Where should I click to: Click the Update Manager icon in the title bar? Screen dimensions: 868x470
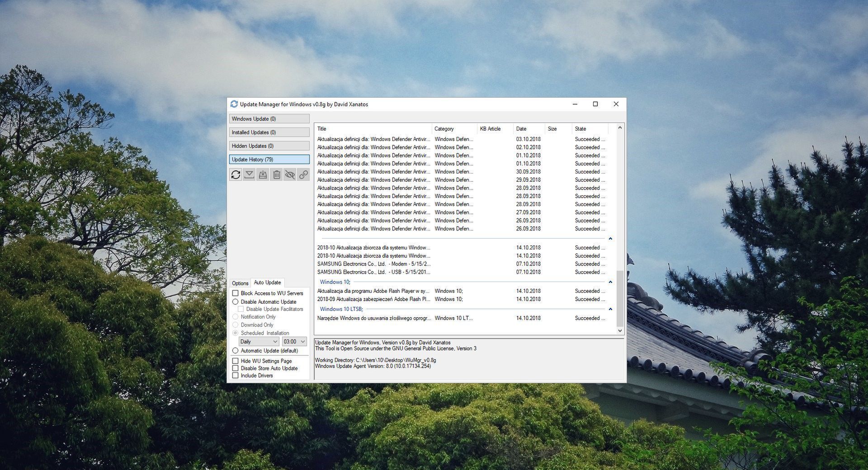(234, 104)
